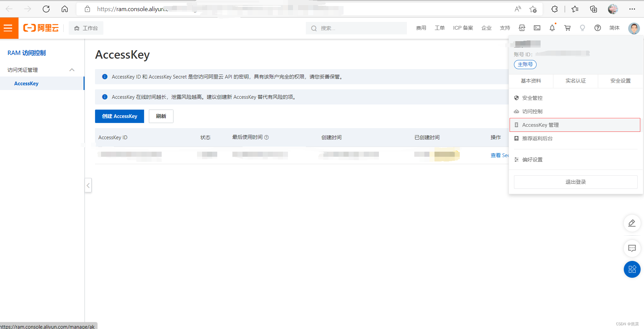Image resolution: width=644 pixels, height=329 pixels.
Task: Click the Alibaba Cloud logo
Action: point(40,28)
